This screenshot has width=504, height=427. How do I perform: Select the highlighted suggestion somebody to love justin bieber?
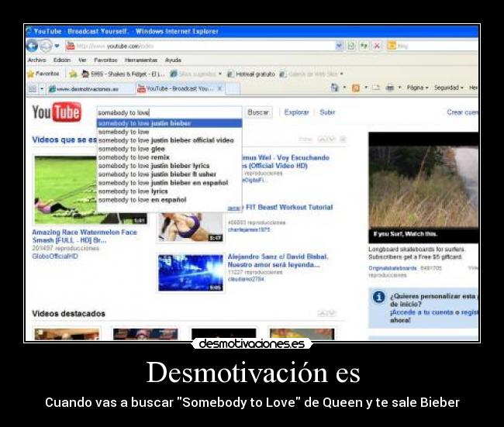click(x=169, y=123)
